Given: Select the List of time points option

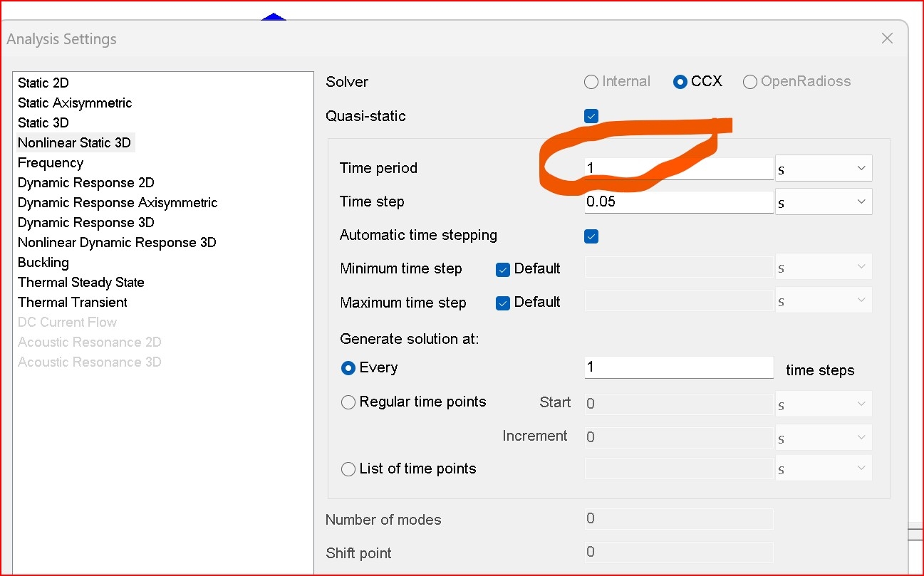Looking at the screenshot, I should pyautogui.click(x=348, y=469).
